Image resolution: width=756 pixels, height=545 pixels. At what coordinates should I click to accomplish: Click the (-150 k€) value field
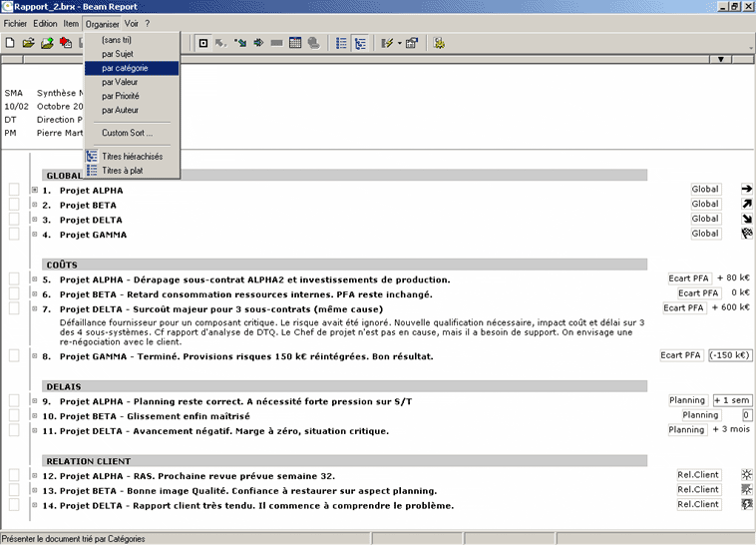(730, 355)
